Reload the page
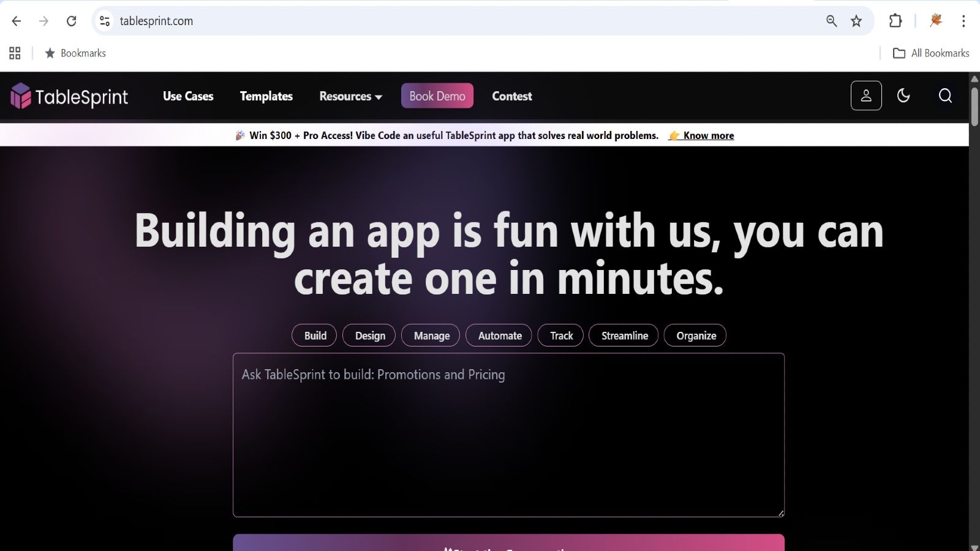The width and height of the screenshot is (980, 551). 72,21
